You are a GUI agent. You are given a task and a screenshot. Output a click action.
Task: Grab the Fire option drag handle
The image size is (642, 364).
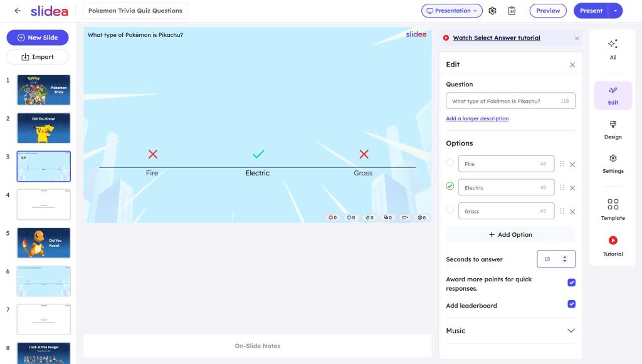(x=562, y=164)
